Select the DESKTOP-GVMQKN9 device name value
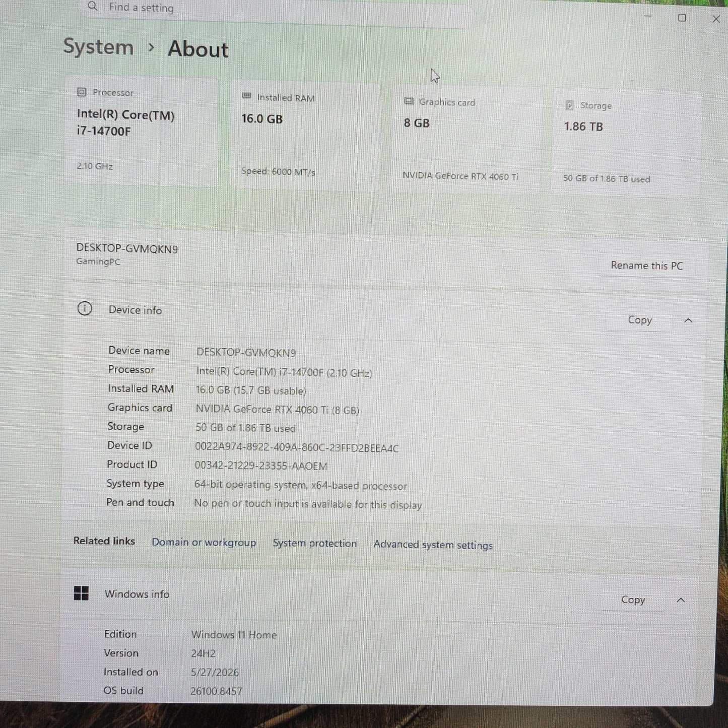 [x=246, y=352]
